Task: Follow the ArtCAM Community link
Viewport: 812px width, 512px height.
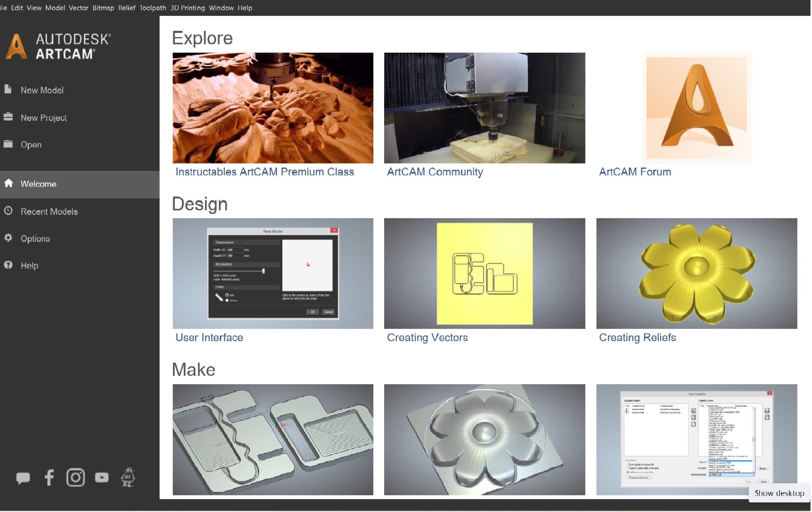Action: pos(434,172)
